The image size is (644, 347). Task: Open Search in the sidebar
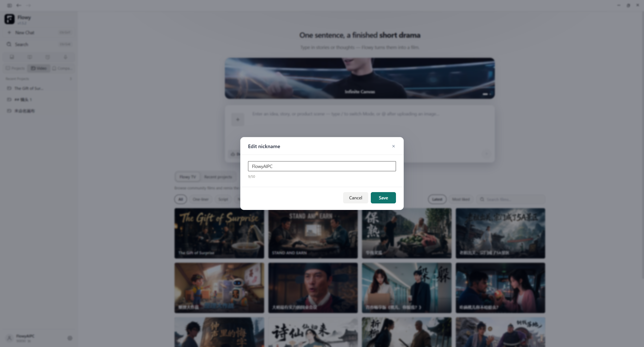(39, 44)
